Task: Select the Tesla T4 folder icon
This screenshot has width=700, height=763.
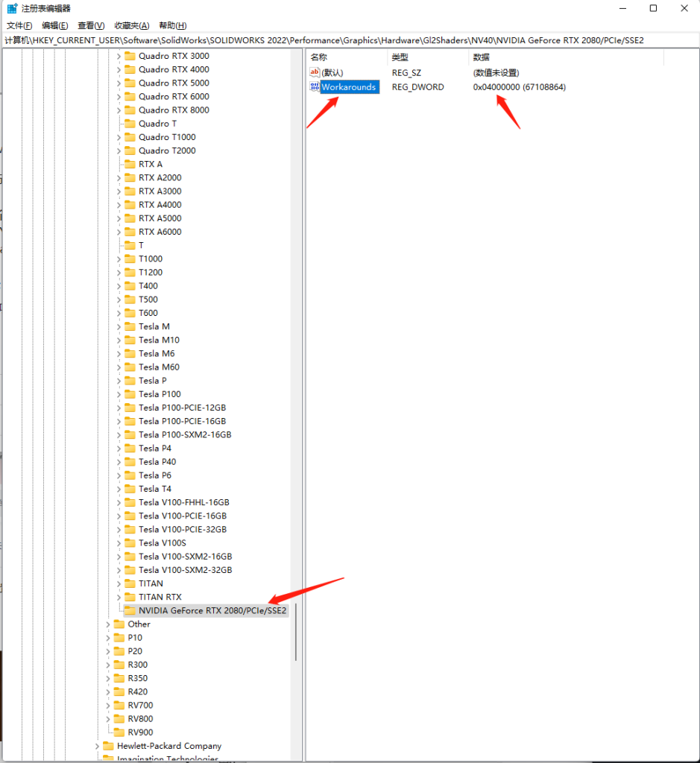Action: pos(130,489)
